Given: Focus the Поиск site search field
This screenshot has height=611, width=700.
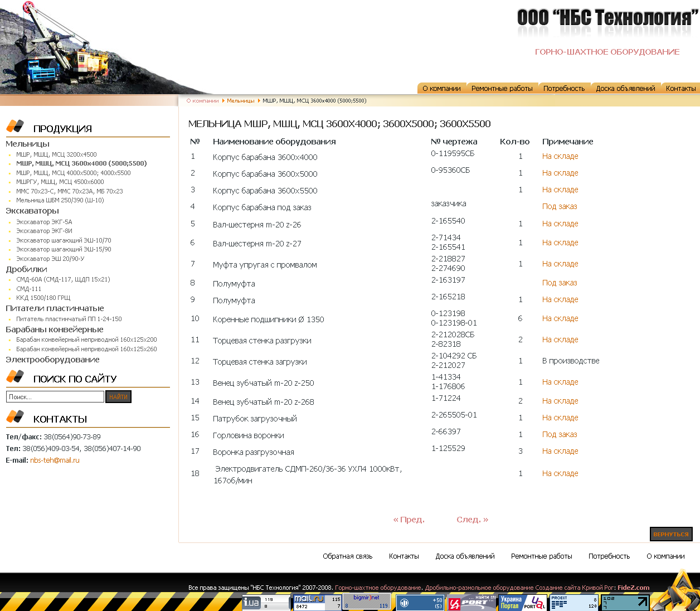Looking at the screenshot, I should (x=55, y=397).
